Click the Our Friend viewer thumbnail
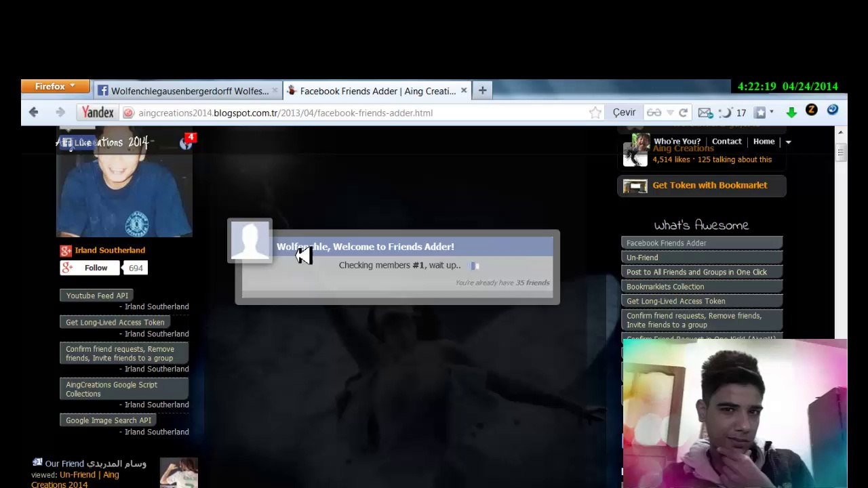Image resolution: width=868 pixels, height=488 pixels. click(178, 472)
